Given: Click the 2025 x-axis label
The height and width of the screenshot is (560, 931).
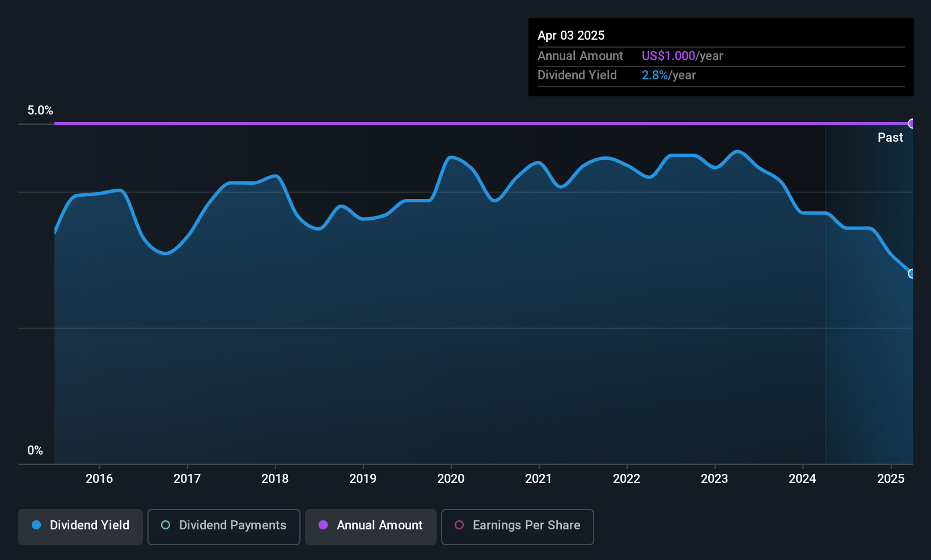Looking at the screenshot, I should point(891,478).
